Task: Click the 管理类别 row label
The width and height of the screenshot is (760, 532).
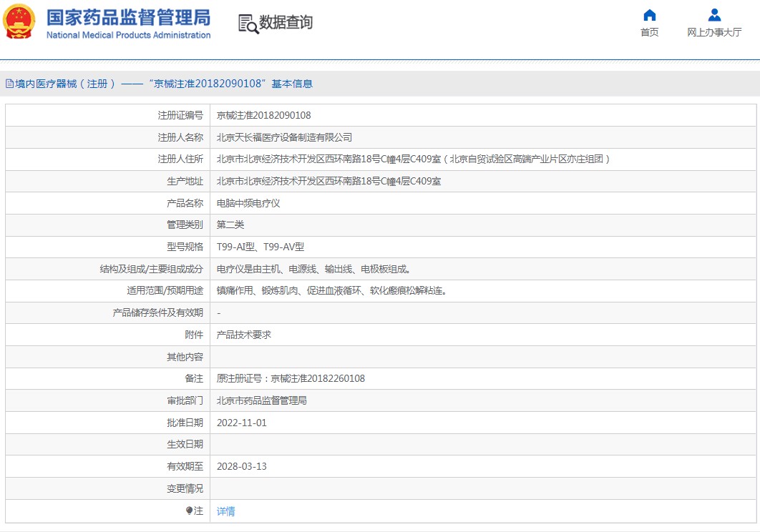Action: pyautogui.click(x=185, y=225)
